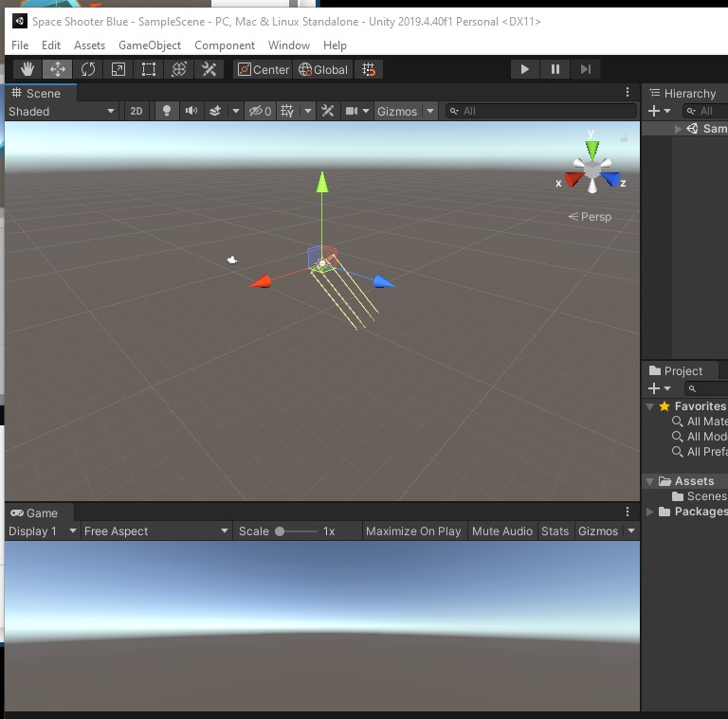Open the Help menu
The height and width of the screenshot is (719, 728).
click(x=335, y=45)
